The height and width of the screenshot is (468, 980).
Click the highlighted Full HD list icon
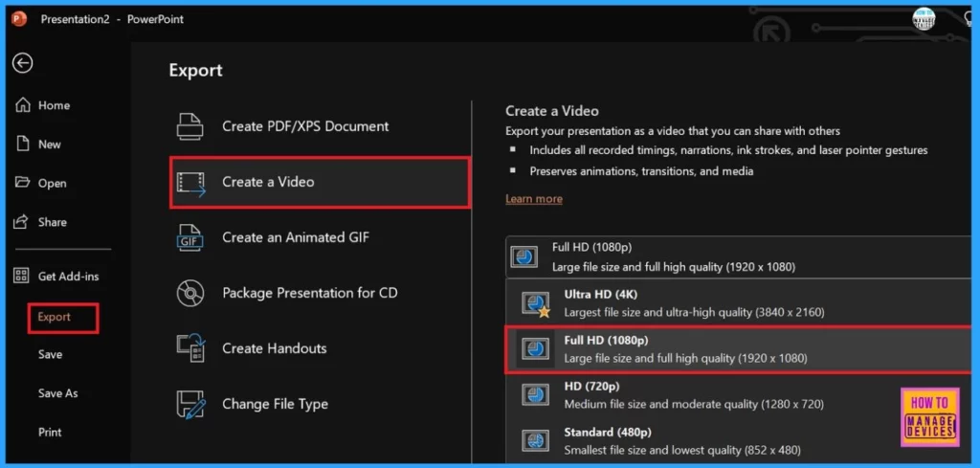click(536, 348)
